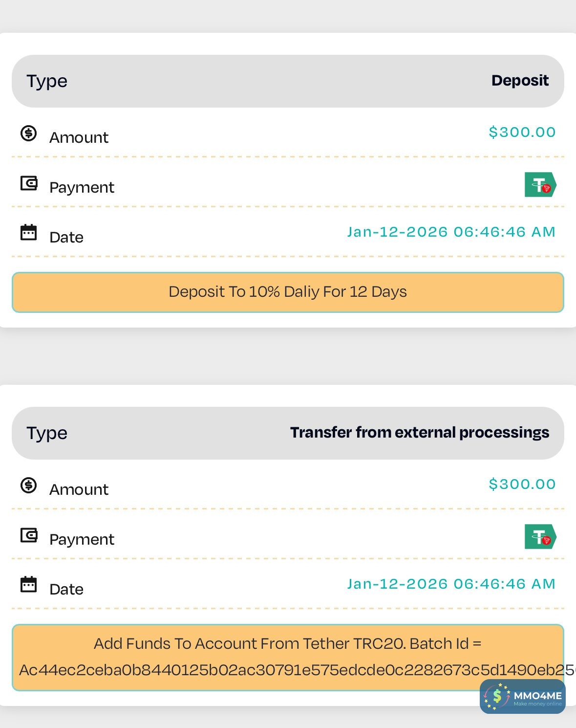The image size is (576, 728).
Task: Click the $300.00 amount in the Deposit card
Action: click(522, 132)
